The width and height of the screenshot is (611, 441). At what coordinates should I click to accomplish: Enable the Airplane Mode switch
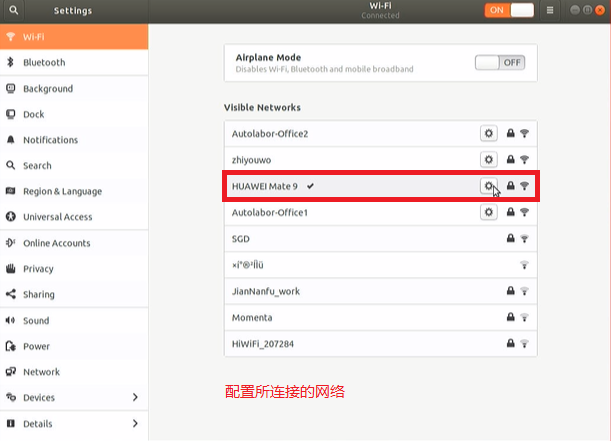[x=499, y=62]
